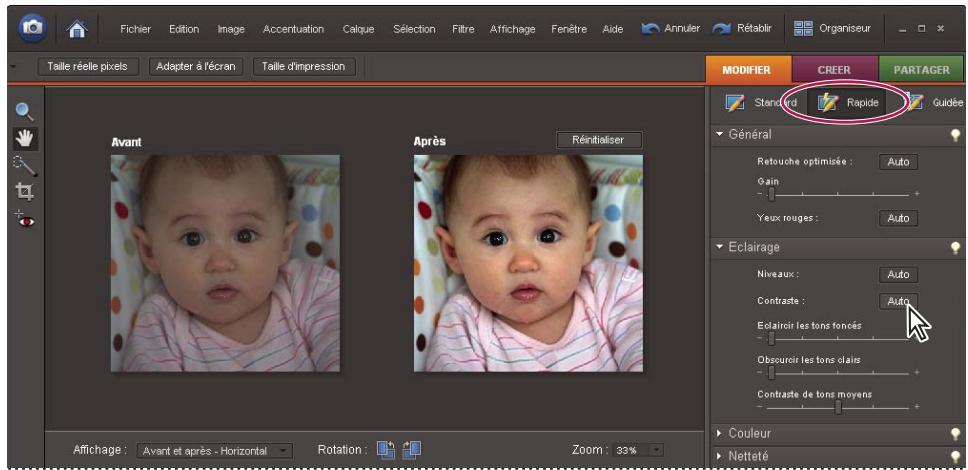
Task: Open the PARTAGER tab
Action: tap(922, 70)
